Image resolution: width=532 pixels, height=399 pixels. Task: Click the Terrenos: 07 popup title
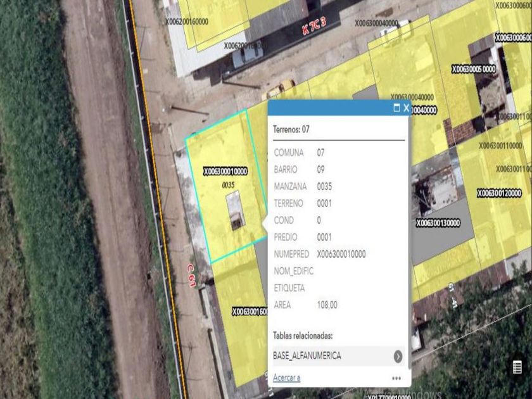(291, 129)
